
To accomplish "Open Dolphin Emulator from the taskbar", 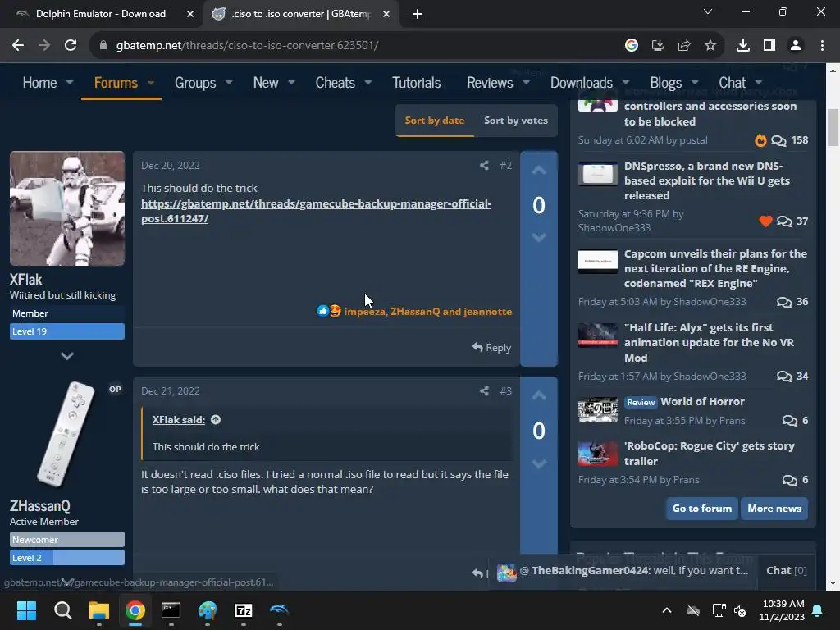I will coord(279,610).
